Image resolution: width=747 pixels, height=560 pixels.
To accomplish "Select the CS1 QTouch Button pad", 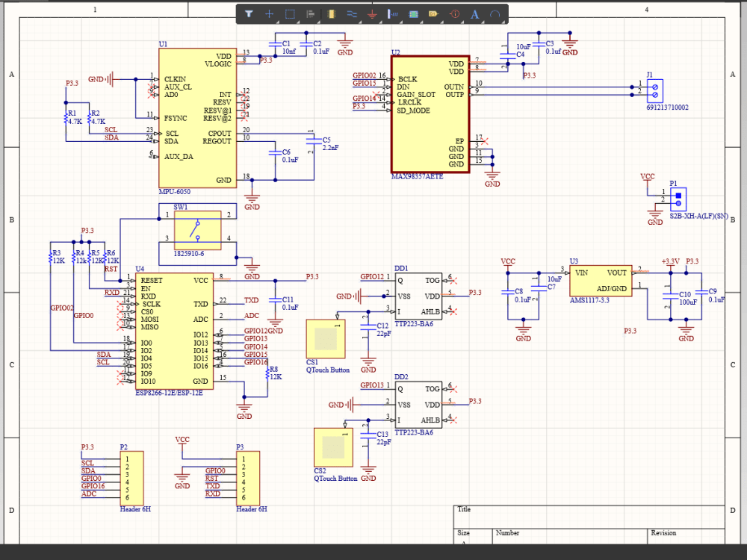I will [x=326, y=339].
